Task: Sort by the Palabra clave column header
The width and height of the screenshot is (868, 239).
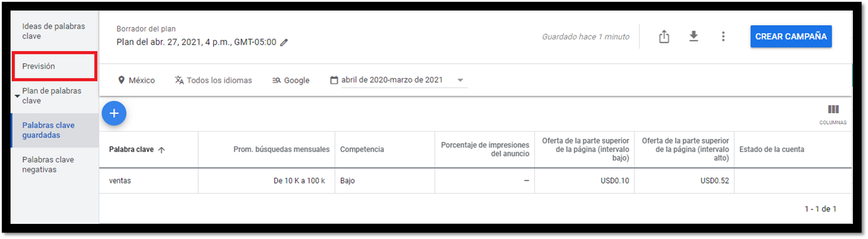Action: 137,149
